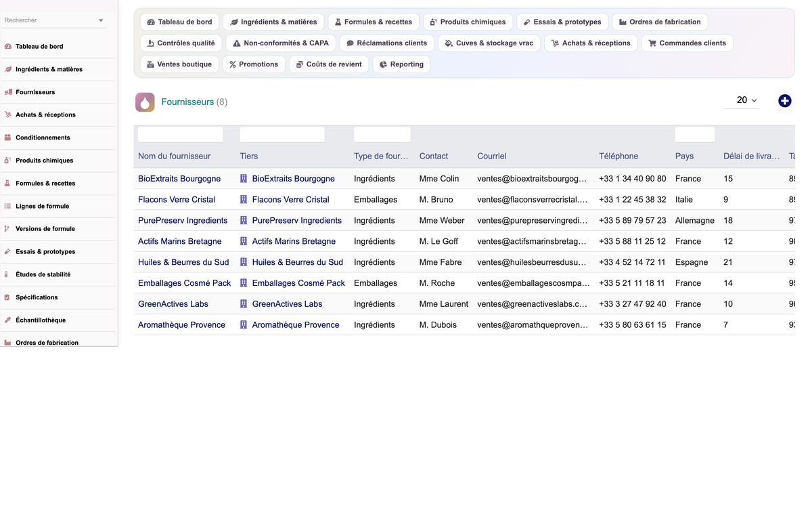Open the Tableau de bord top tab
This screenshot has width=812, height=508.
click(179, 22)
